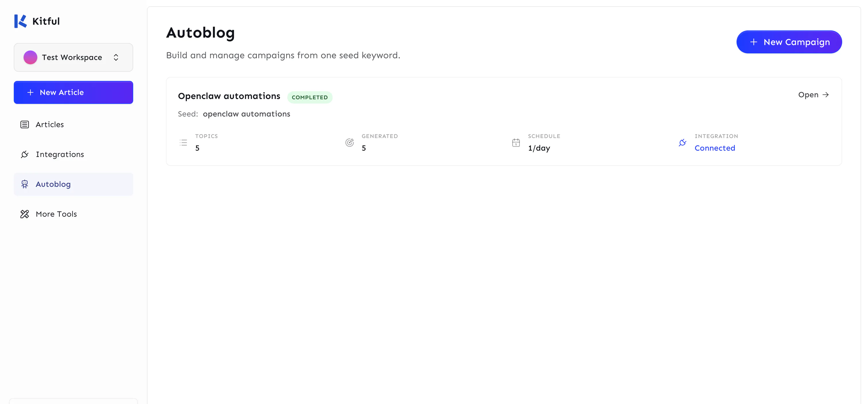Click the Autoblog robot icon
Image resolution: width=868 pixels, height=404 pixels.
25,184
